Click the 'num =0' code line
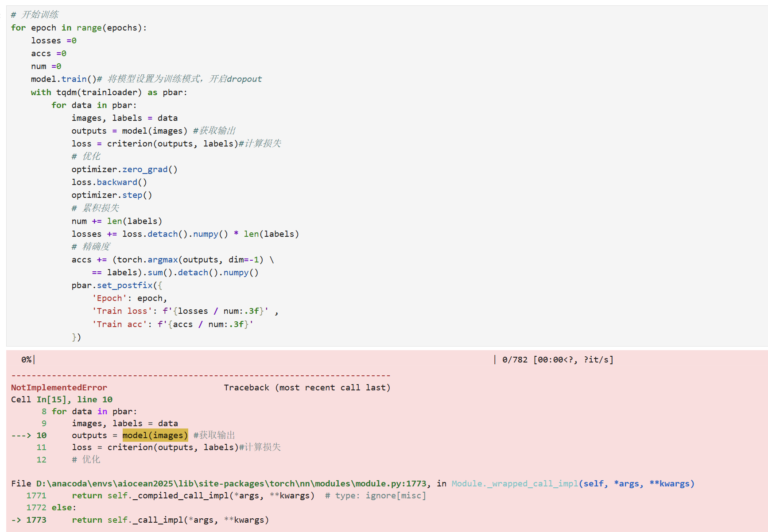 (46, 66)
